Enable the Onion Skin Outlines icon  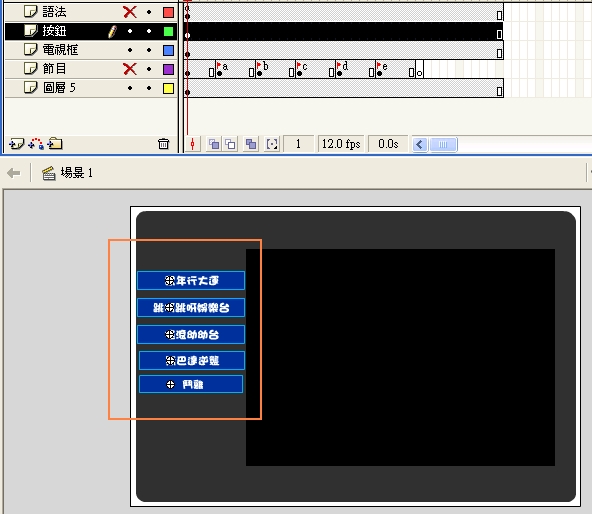230,144
